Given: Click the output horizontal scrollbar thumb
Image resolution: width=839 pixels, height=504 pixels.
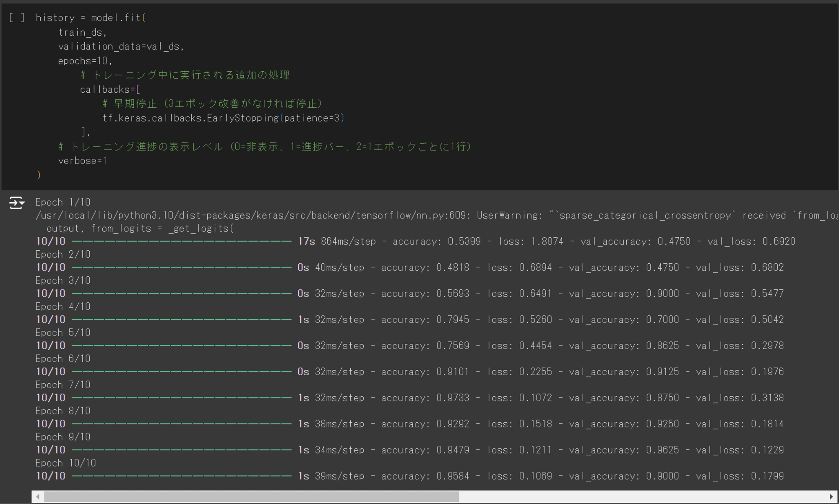Looking at the screenshot, I should (252, 497).
